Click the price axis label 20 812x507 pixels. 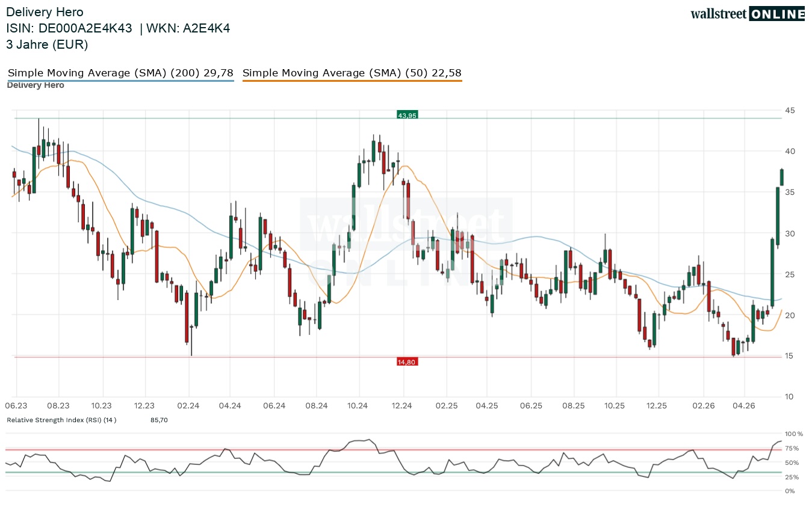[789, 315]
